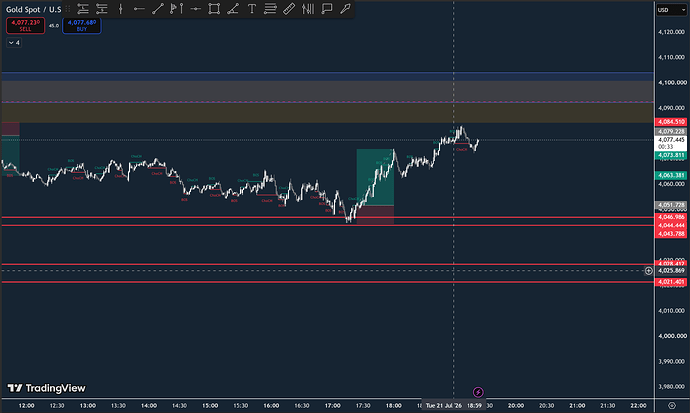This screenshot has height=413, width=690.
Task: Open the USD currency dropdown
Action: coord(672,10)
